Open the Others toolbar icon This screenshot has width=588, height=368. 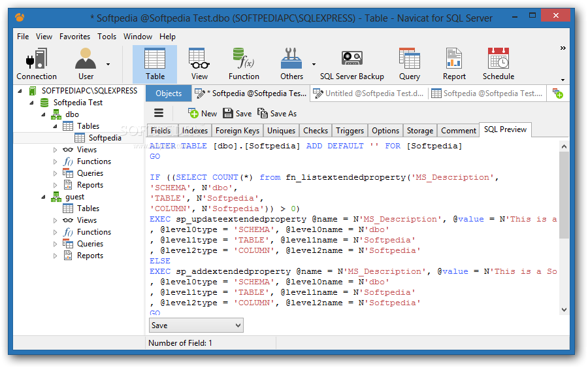click(x=291, y=64)
